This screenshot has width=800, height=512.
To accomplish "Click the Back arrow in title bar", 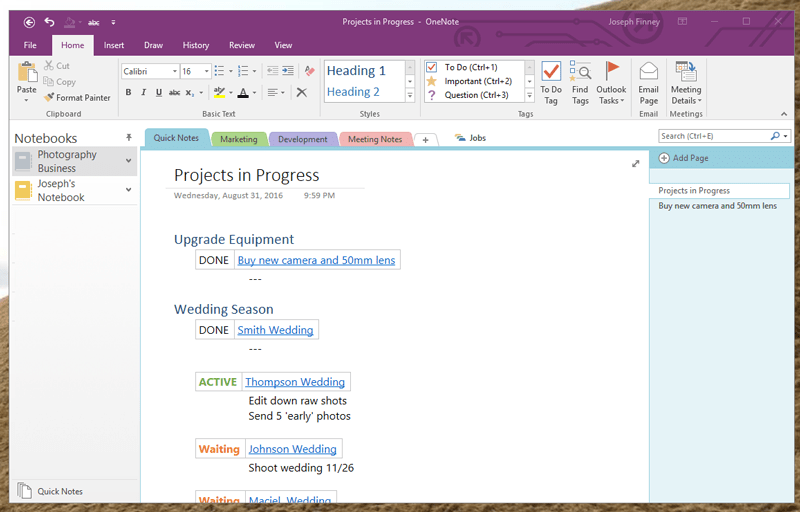I will point(29,22).
